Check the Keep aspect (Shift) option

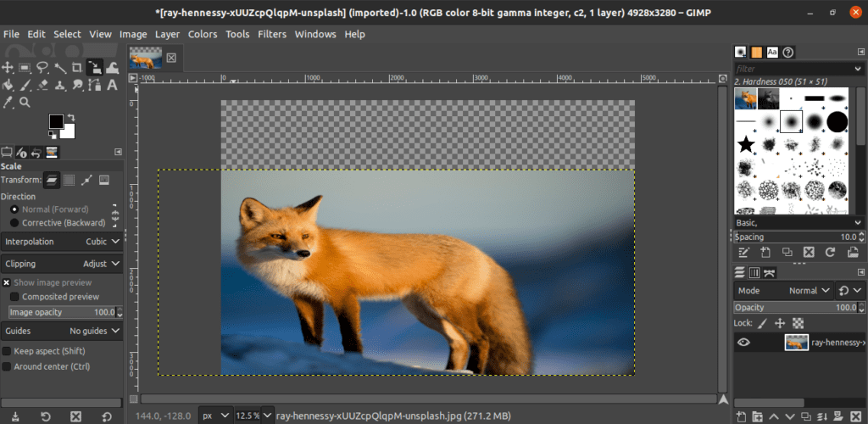7,351
